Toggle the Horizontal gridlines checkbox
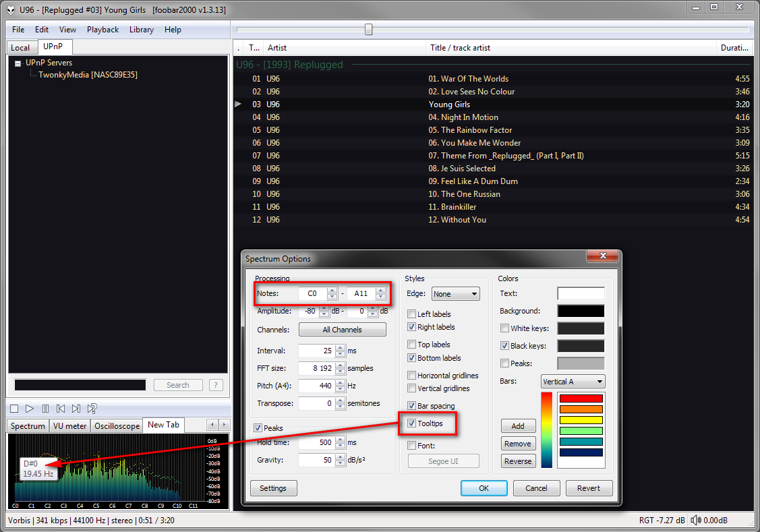The width and height of the screenshot is (760, 532). tap(412, 376)
